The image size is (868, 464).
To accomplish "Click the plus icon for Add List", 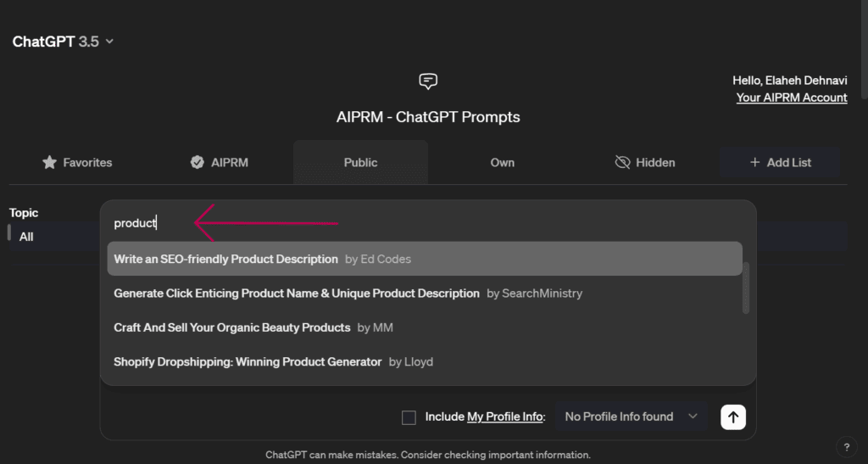I will (x=755, y=162).
